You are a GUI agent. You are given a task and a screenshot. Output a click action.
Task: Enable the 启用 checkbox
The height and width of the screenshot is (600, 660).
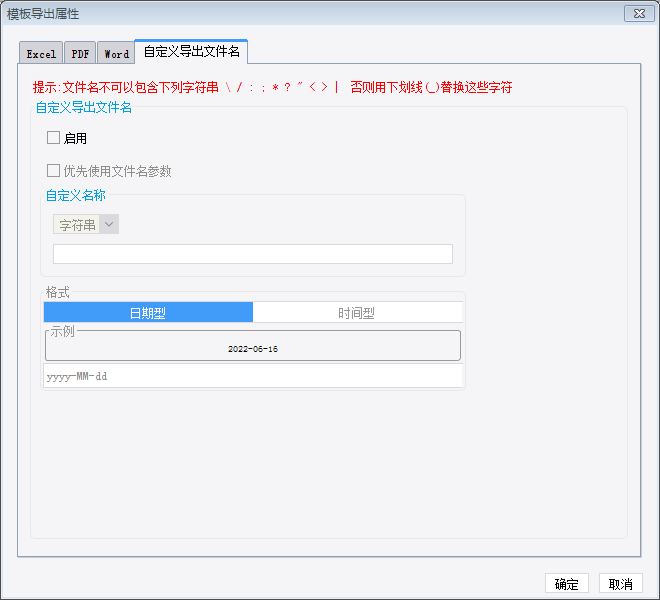coord(53,138)
